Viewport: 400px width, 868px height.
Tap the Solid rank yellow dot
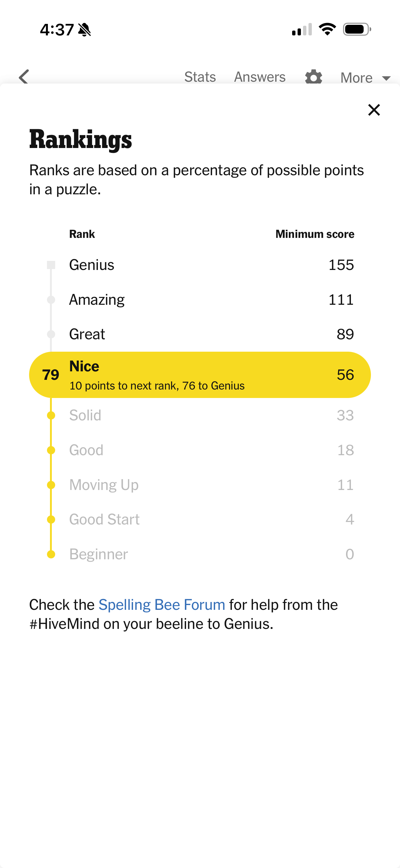click(51, 415)
